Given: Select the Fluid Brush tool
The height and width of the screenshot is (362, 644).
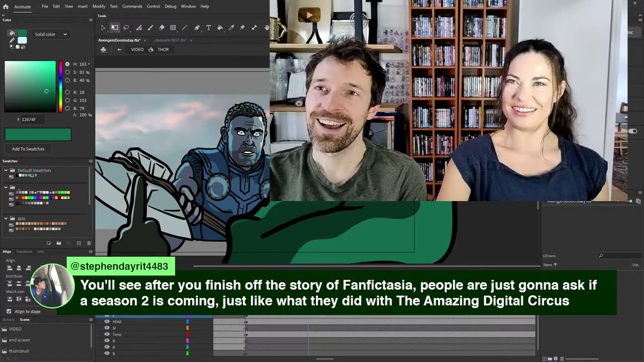Looking at the screenshot, I should pyautogui.click(x=139, y=28).
